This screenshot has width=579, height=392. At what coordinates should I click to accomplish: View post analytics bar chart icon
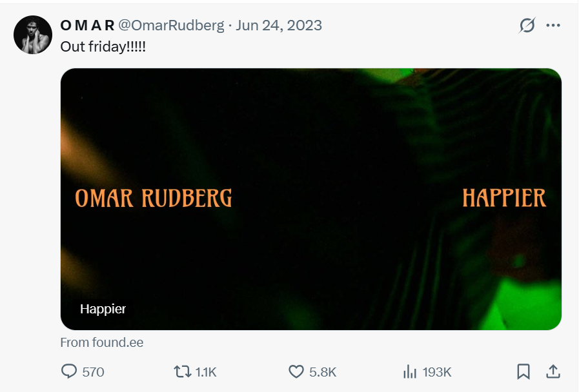tap(409, 371)
